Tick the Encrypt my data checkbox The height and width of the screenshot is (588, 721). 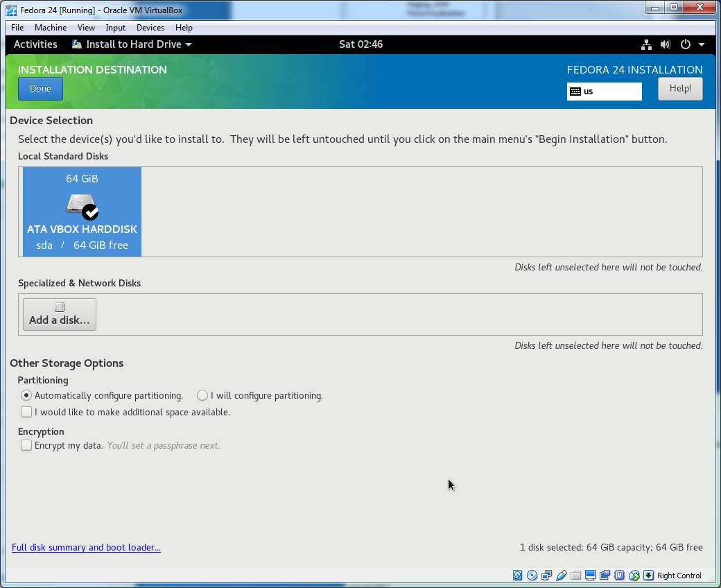(x=26, y=445)
